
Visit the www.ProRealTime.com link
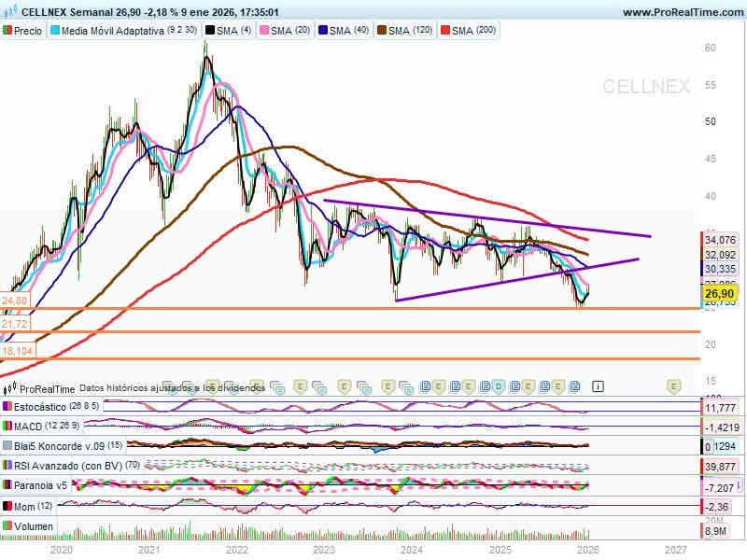(x=681, y=12)
